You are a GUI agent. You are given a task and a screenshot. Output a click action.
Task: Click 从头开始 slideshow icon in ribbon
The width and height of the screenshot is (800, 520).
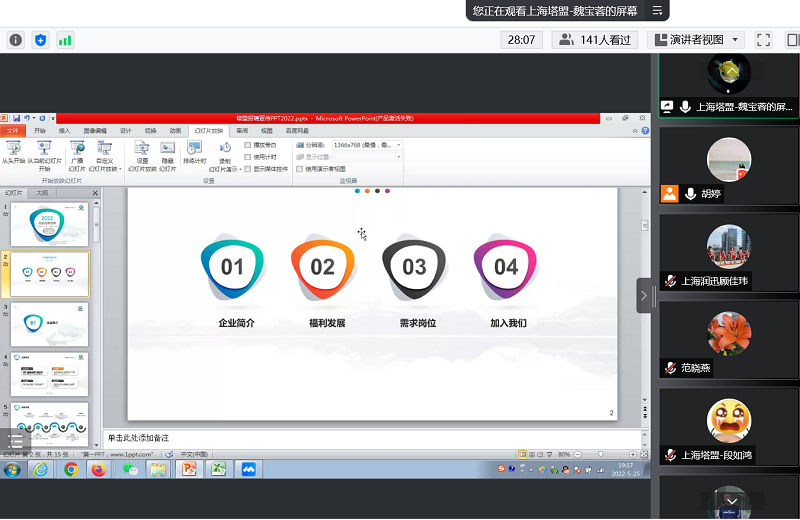[x=14, y=149]
